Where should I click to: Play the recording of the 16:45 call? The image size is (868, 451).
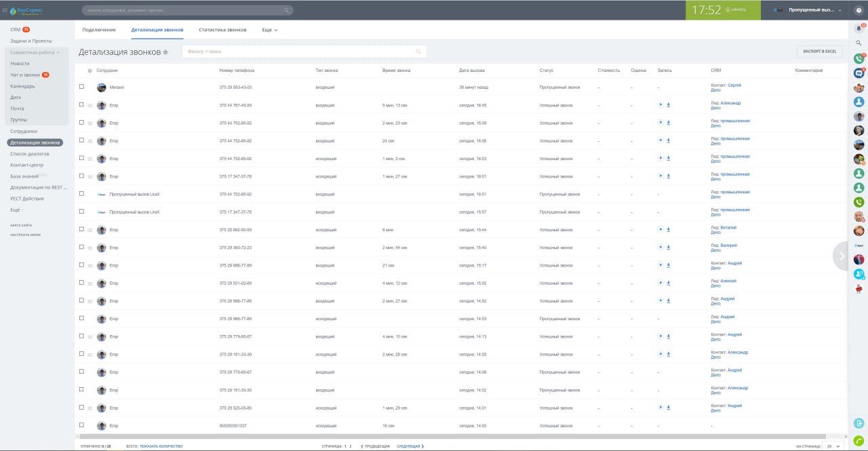[660, 105]
